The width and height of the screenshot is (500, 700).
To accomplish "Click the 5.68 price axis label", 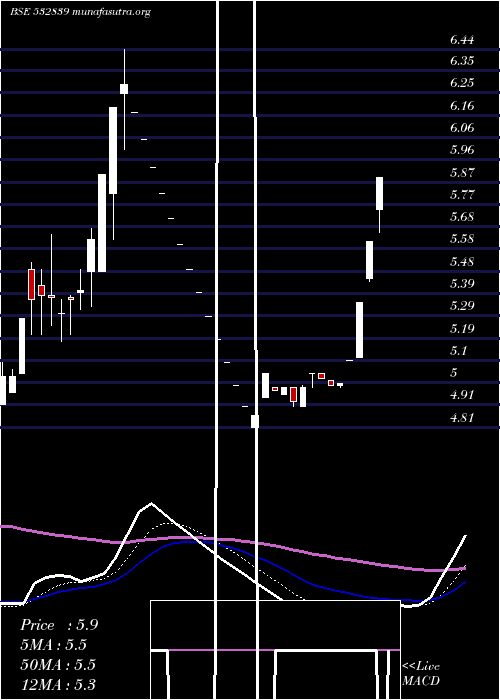I will pos(462,217).
